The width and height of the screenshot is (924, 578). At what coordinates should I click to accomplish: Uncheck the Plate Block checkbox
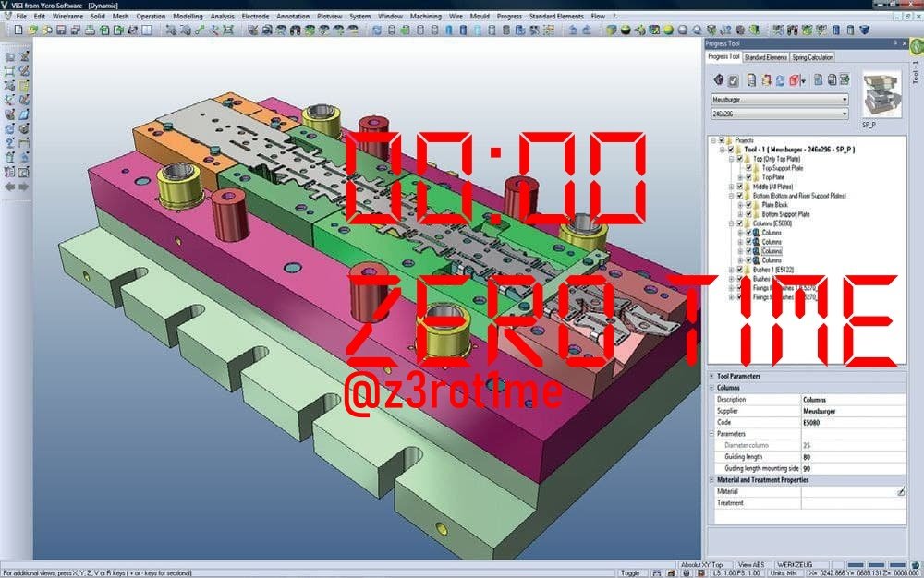pos(749,205)
